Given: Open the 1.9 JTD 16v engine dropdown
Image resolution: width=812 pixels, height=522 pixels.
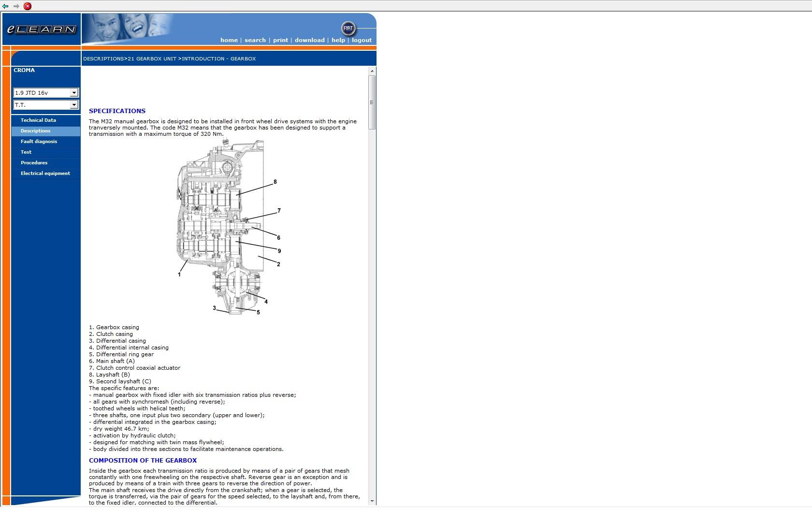Looking at the screenshot, I should click(46, 93).
